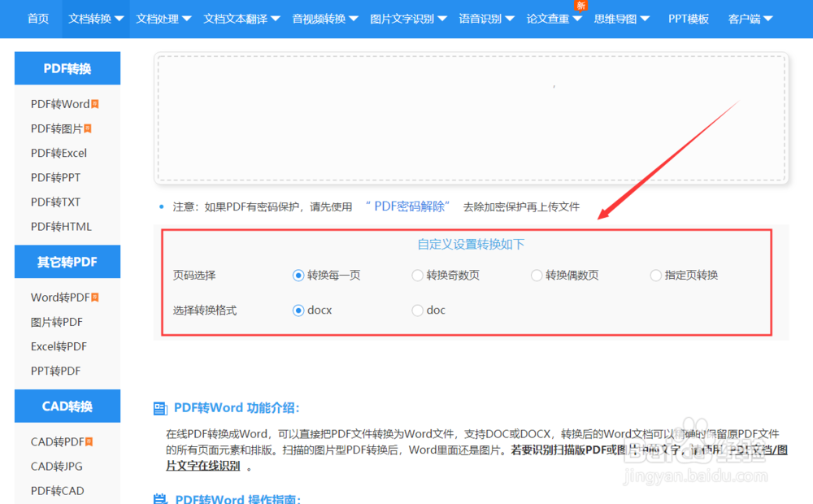Switch output format to doc
The height and width of the screenshot is (504, 813).
pyautogui.click(x=417, y=310)
